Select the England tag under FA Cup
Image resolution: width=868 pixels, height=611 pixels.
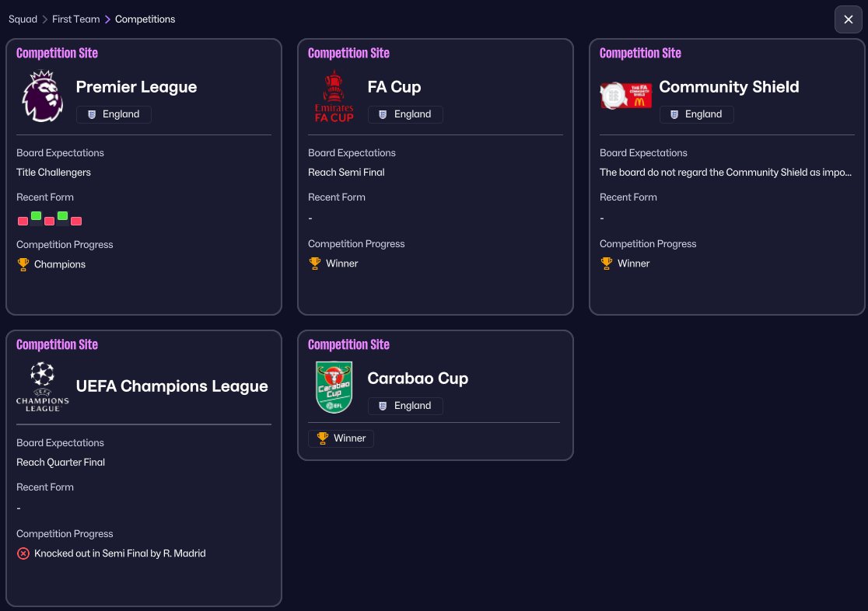tap(405, 114)
